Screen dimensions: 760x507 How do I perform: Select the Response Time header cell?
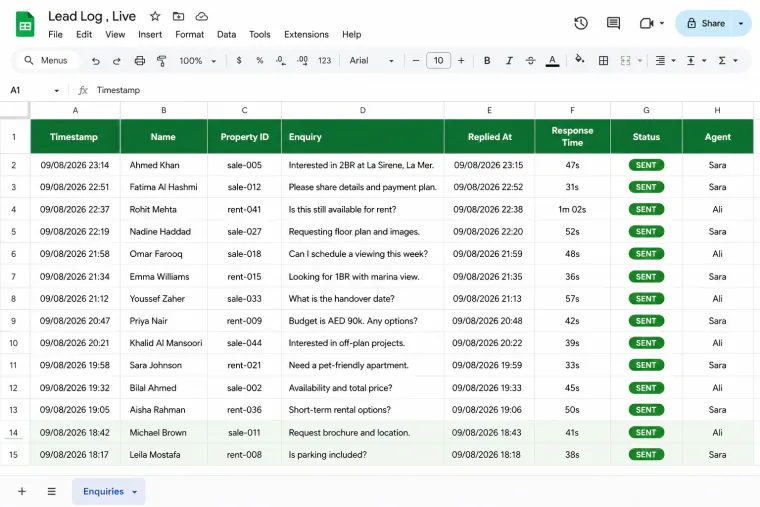click(572, 137)
